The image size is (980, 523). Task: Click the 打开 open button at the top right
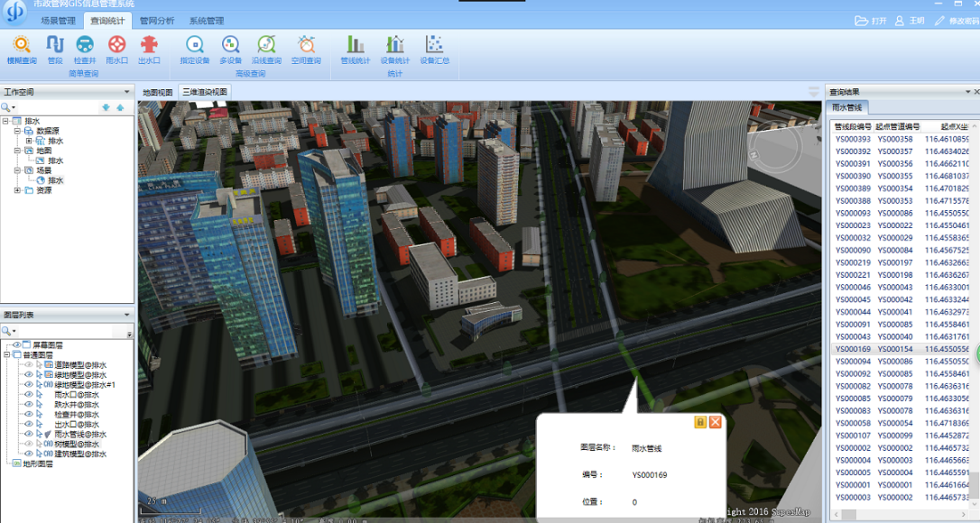coord(872,21)
